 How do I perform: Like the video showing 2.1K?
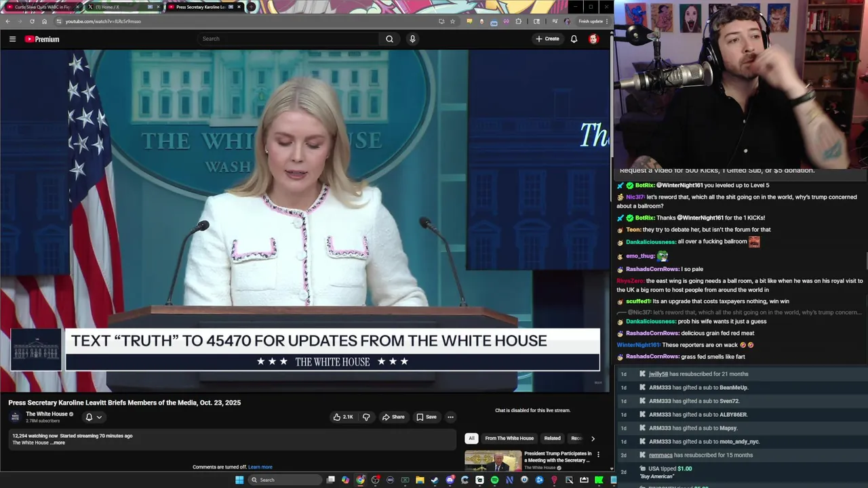pos(343,417)
